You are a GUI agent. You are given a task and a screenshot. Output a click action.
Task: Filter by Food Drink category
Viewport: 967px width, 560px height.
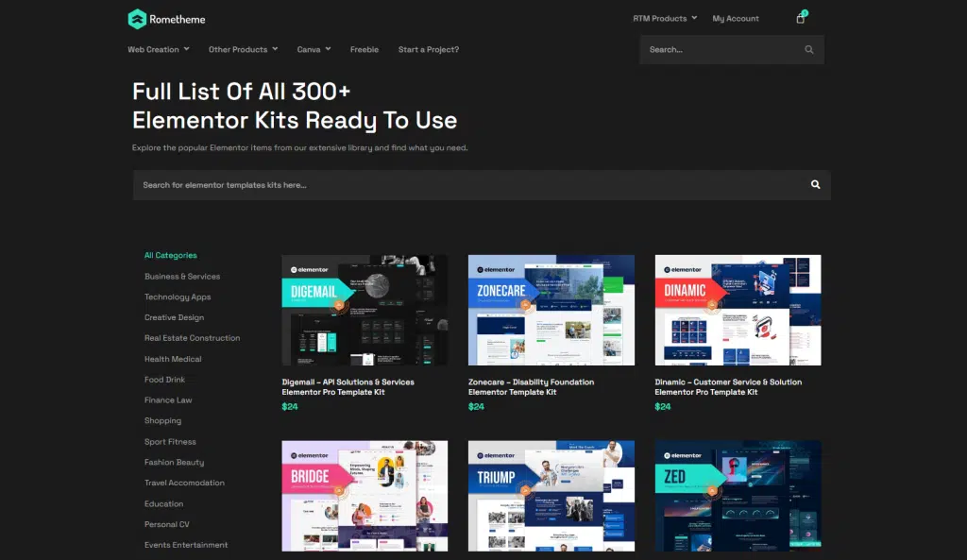click(x=164, y=380)
